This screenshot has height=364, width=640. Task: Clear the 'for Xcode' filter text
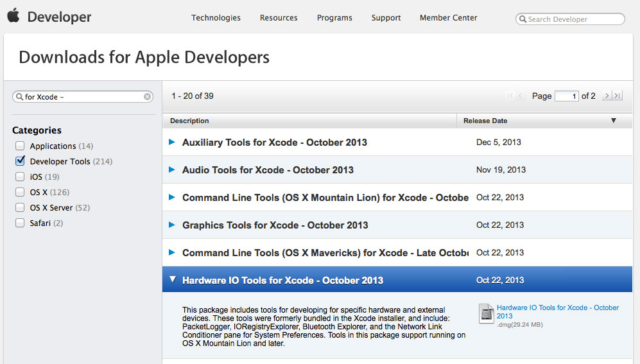pos(148,97)
